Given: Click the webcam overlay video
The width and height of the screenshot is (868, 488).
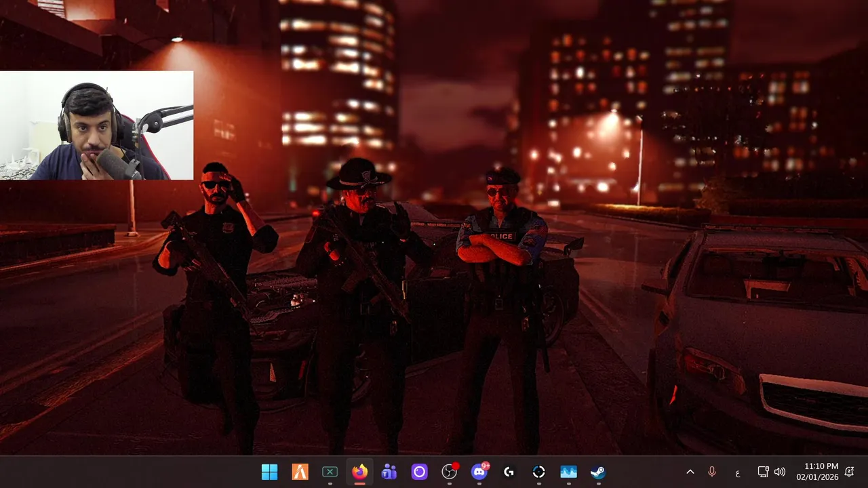Looking at the screenshot, I should [x=96, y=125].
